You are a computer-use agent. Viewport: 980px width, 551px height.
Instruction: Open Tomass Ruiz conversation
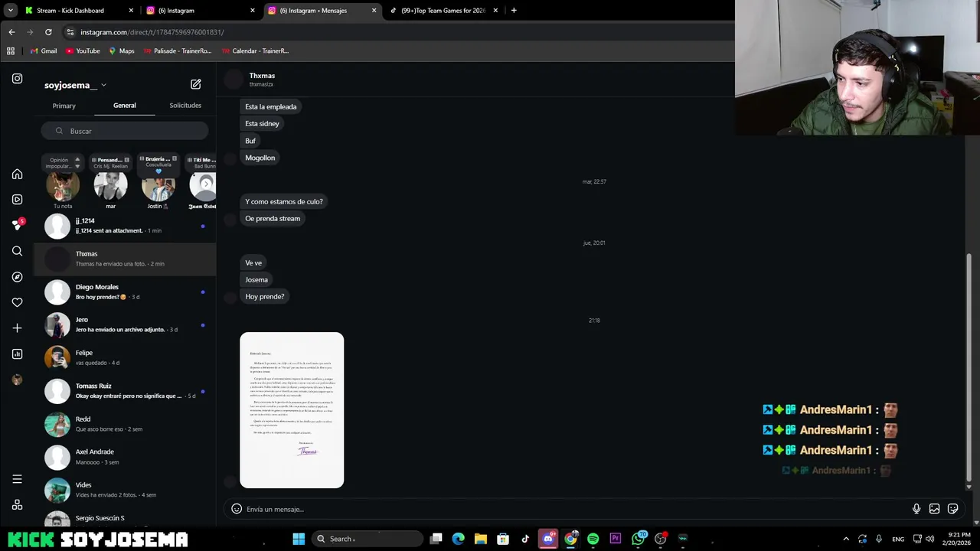point(126,391)
